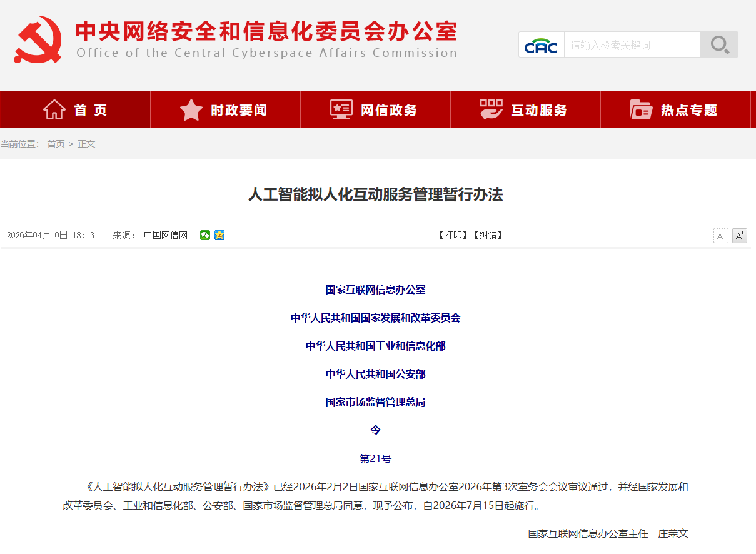The width and height of the screenshot is (756, 554).
Task: Open the 热点专题 navigation item
Action: pyautogui.click(x=675, y=109)
